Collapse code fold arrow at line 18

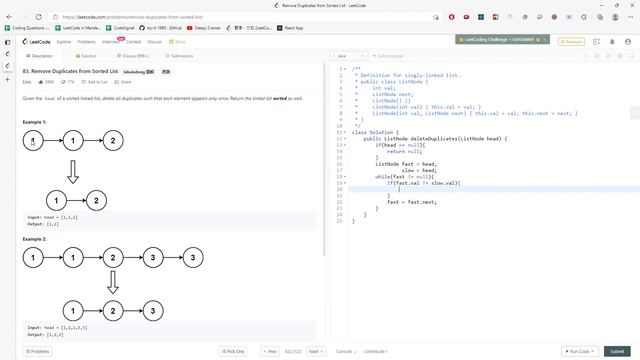coord(345,177)
